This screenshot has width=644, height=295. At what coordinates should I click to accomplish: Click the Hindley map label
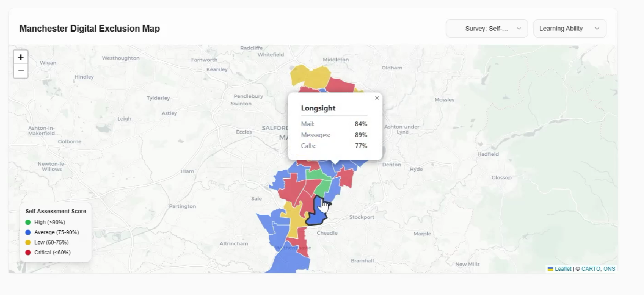click(84, 77)
